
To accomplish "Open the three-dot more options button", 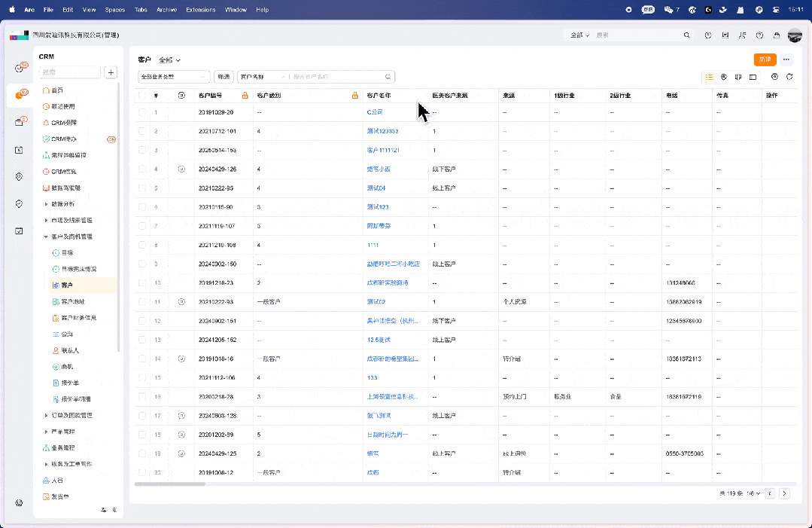I will 786,60.
